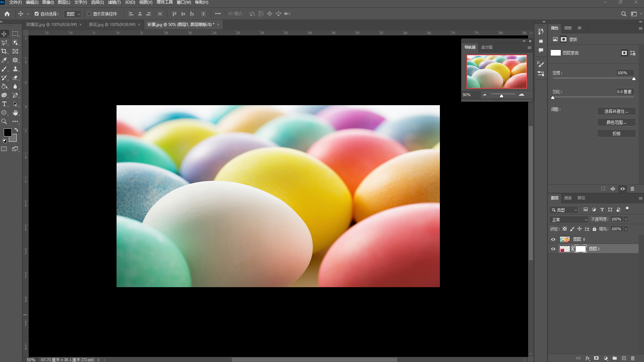This screenshot has width=644, height=362.
Task: Click the Zoom tool in toolbar
Action: click(x=4, y=121)
